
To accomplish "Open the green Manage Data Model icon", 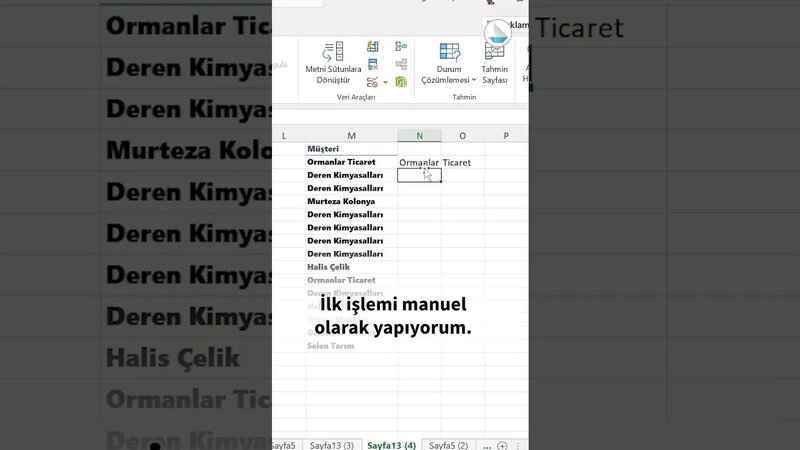I will click(x=401, y=82).
